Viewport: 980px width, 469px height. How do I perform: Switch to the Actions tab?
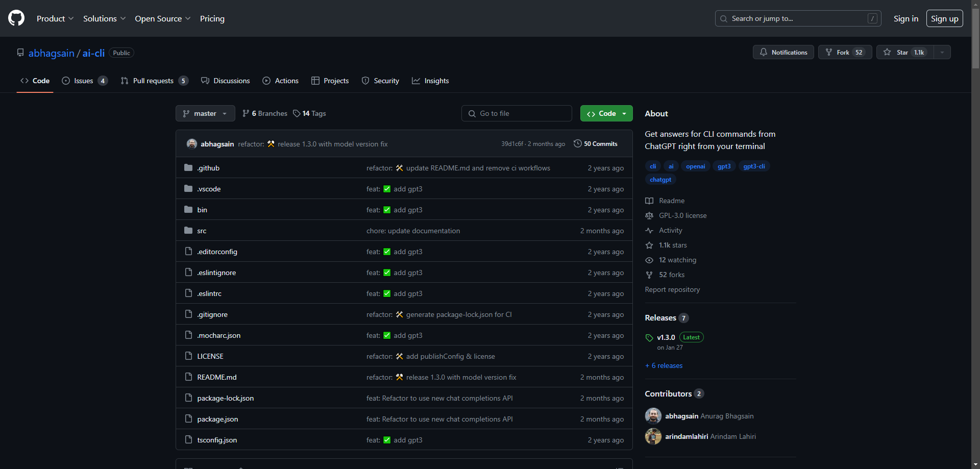[x=281, y=81]
